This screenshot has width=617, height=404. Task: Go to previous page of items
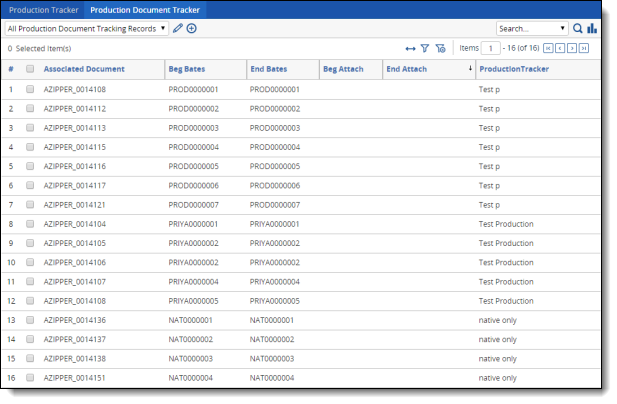560,48
